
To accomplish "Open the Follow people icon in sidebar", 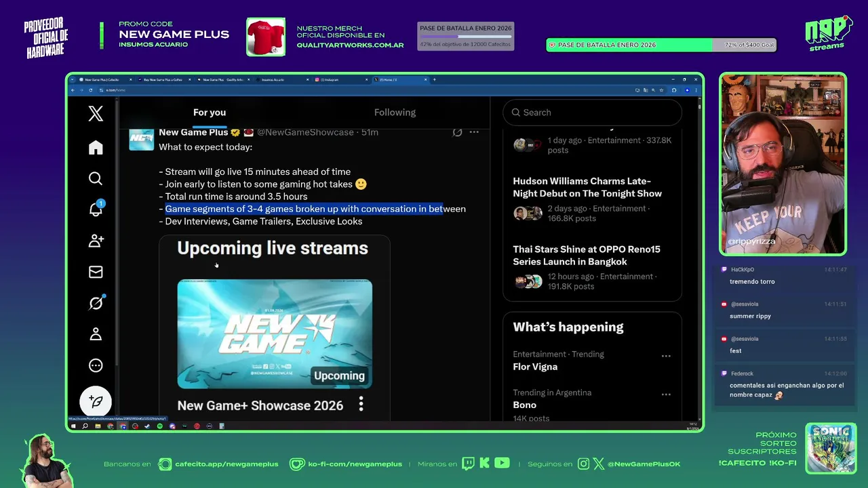I will point(96,241).
